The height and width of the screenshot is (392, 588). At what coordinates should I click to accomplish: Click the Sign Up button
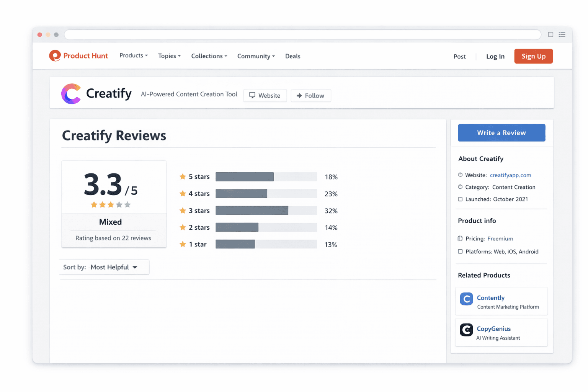[533, 56]
